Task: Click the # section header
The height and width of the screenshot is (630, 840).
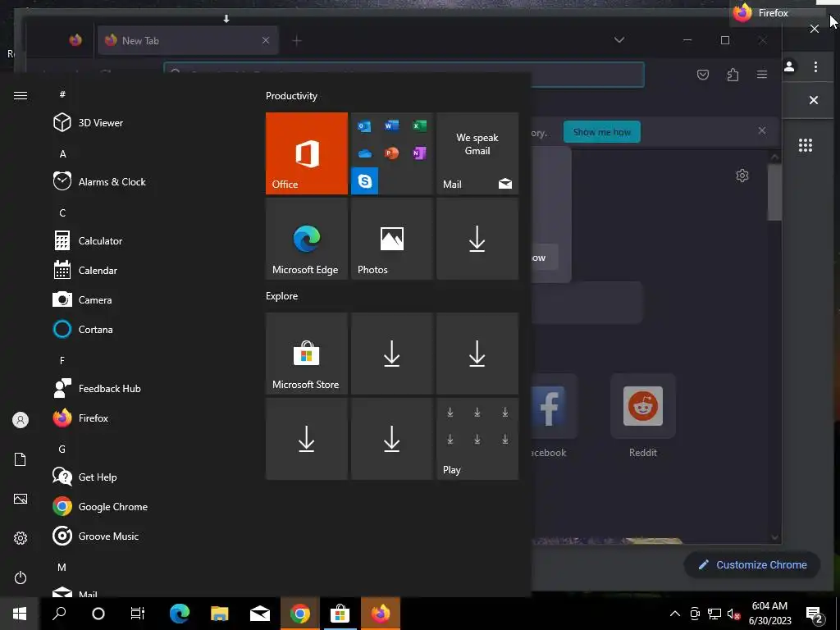Action: [62, 94]
